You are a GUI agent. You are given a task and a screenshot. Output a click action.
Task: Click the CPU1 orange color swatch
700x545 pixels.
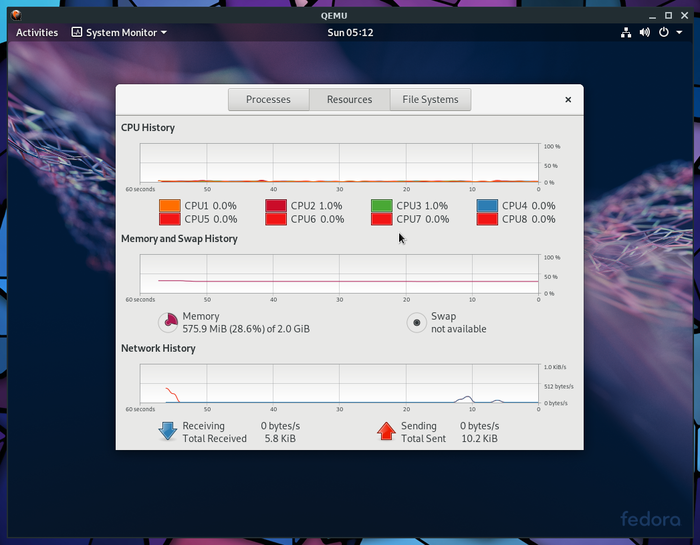point(169,206)
